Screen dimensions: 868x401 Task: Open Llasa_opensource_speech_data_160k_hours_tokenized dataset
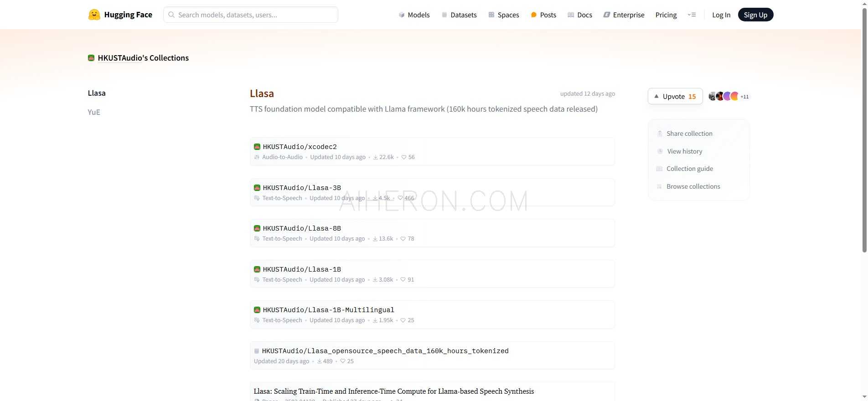[432, 355]
